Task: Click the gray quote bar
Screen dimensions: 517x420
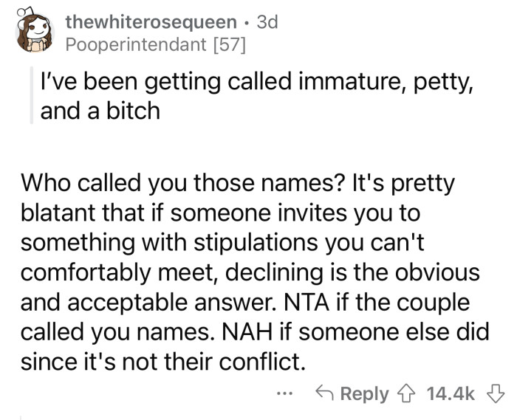Action: [x=32, y=97]
